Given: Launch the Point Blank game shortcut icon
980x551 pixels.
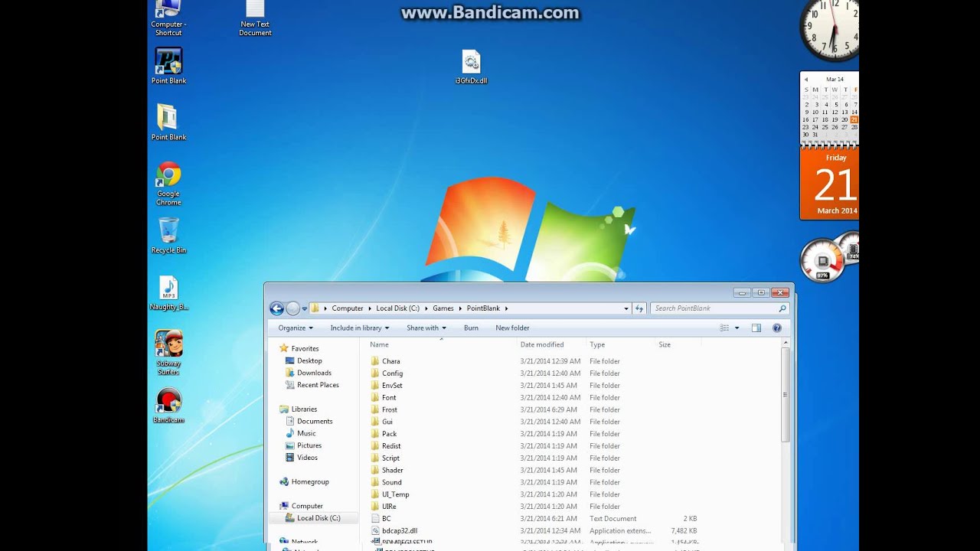Looking at the screenshot, I should point(168,66).
